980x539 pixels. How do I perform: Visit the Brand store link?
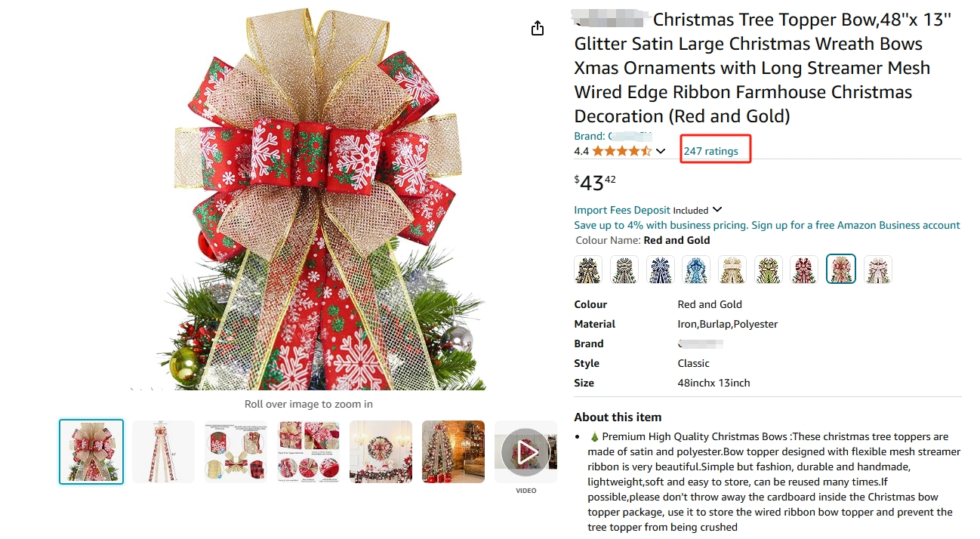point(613,136)
